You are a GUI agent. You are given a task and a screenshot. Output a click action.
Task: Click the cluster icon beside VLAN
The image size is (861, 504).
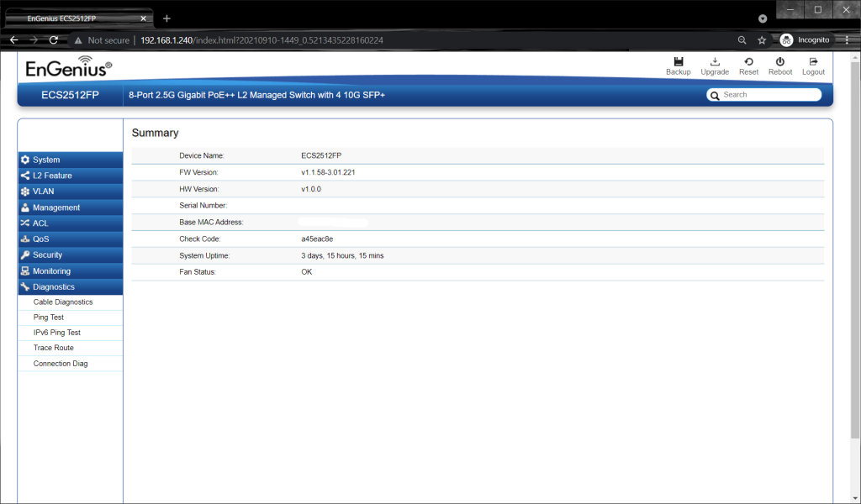click(25, 192)
